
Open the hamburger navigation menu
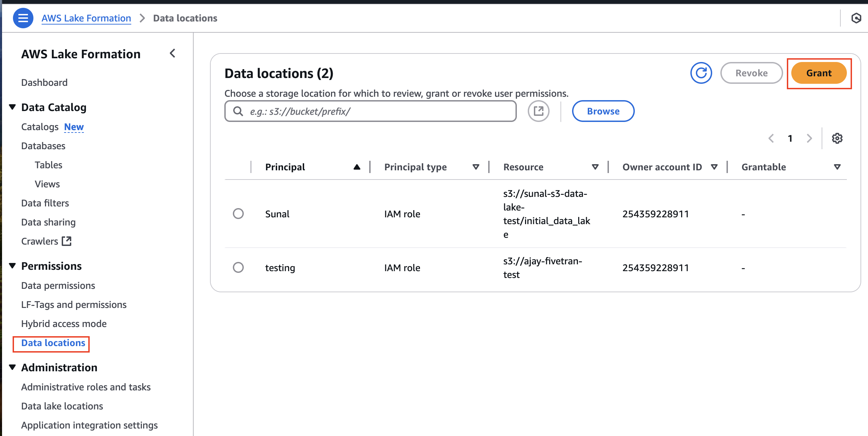coord(23,18)
